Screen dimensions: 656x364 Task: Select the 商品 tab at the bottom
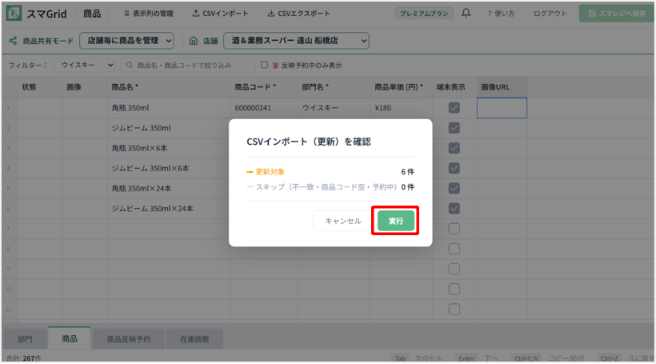(x=69, y=338)
